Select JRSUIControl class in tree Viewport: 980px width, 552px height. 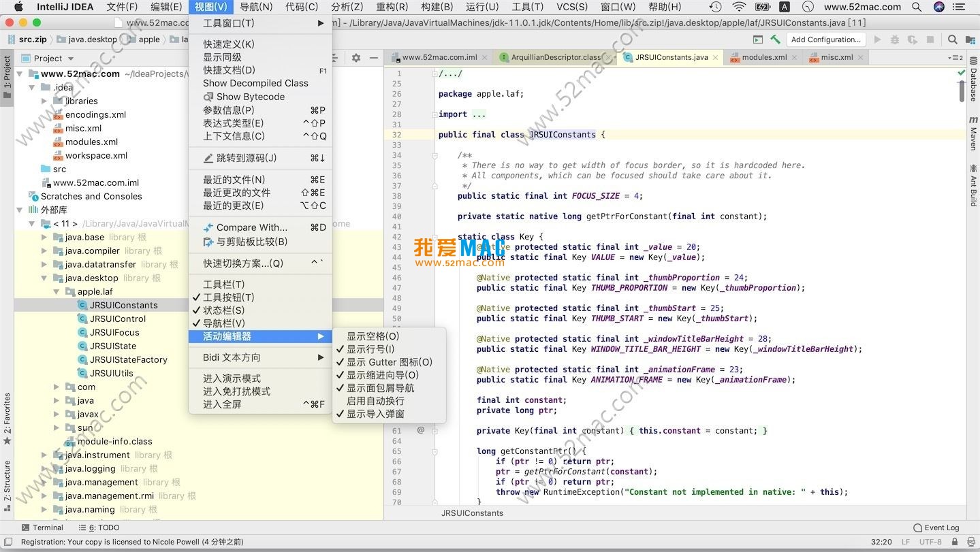tap(117, 319)
